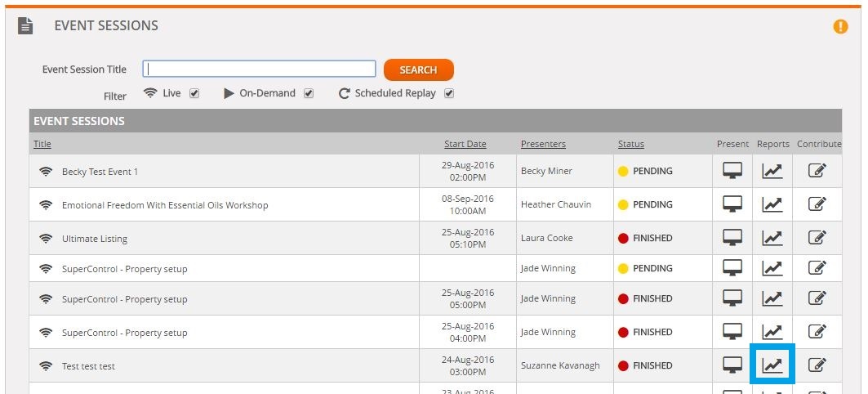This screenshot has height=394, width=868.
Task: View Reports for Becky Test Event 1
Action: coord(772,171)
